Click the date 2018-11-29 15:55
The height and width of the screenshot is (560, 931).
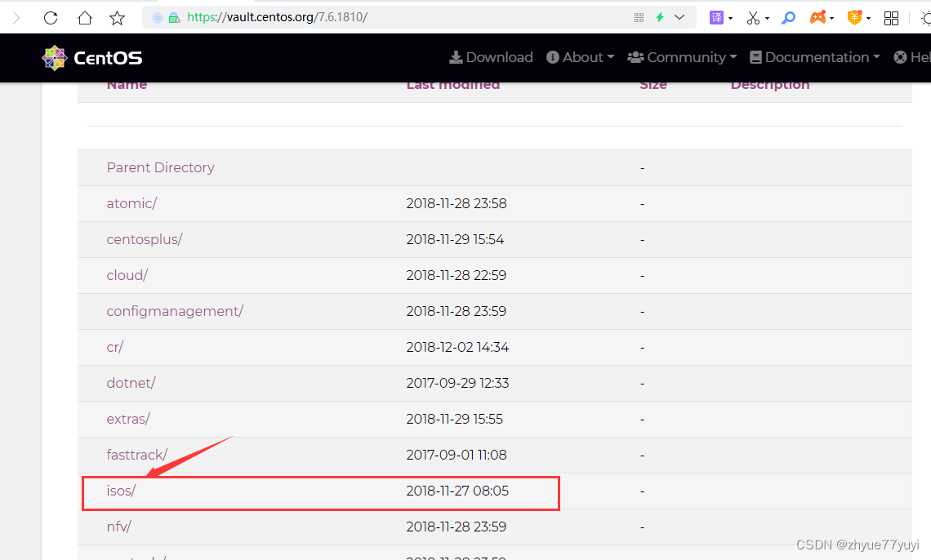(x=454, y=419)
